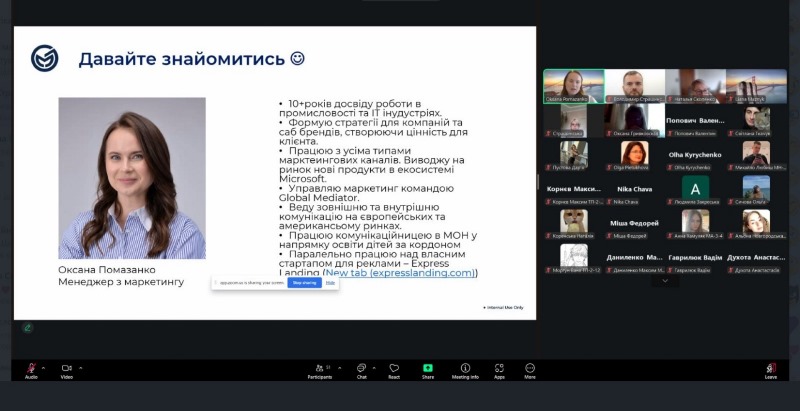Open the More options menu

(x=530, y=371)
